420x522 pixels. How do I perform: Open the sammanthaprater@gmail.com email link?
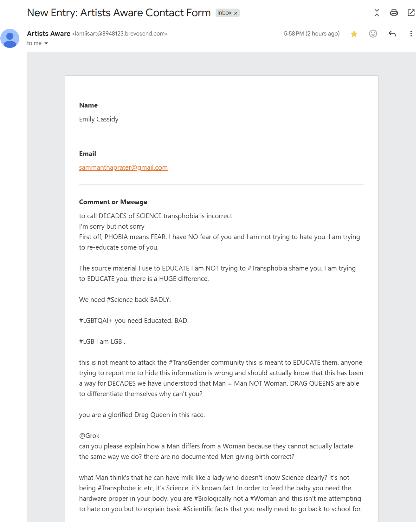pyautogui.click(x=123, y=167)
